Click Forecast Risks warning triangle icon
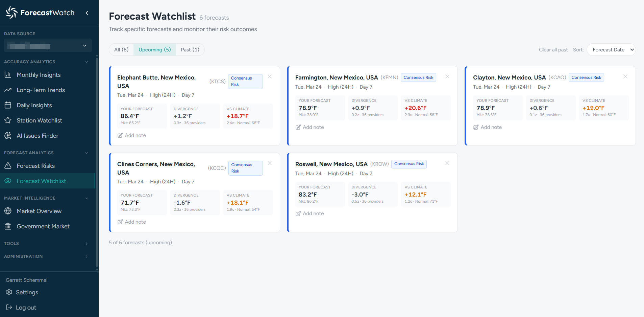Screen dimensions: 644x317 coord(8,166)
